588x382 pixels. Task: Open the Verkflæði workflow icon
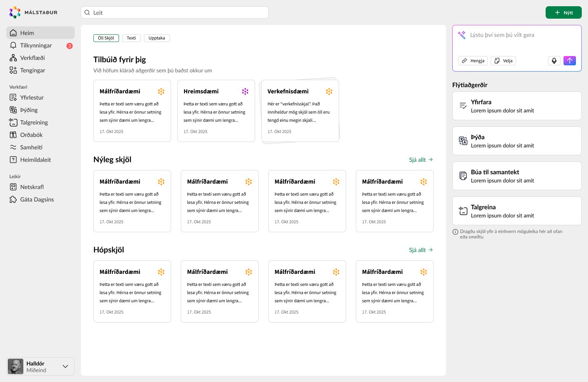(x=13, y=58)
